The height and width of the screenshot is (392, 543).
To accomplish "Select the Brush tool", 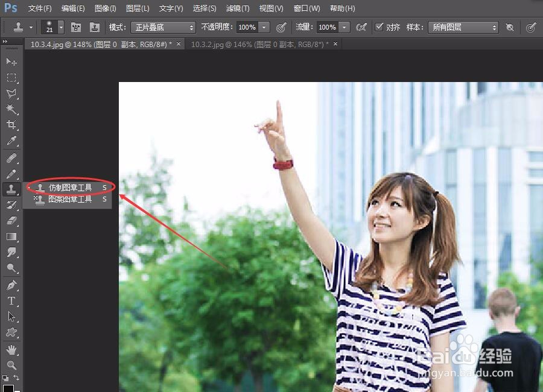I will point(11,174).
